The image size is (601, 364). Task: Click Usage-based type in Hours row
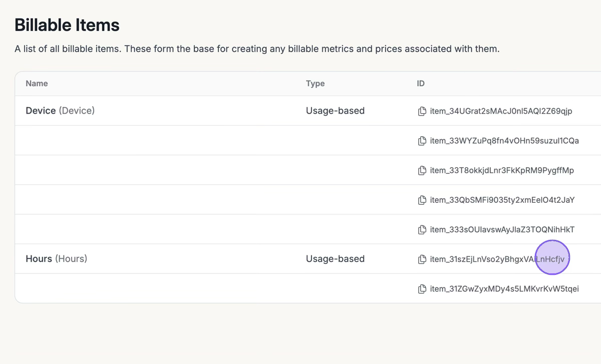tap(335, 259)
